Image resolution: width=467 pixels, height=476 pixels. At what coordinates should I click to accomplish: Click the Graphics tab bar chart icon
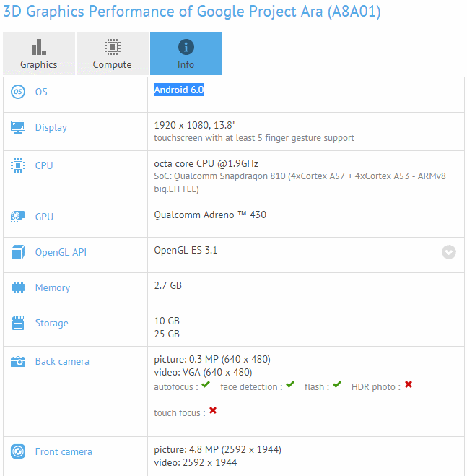tap(39, 47)
